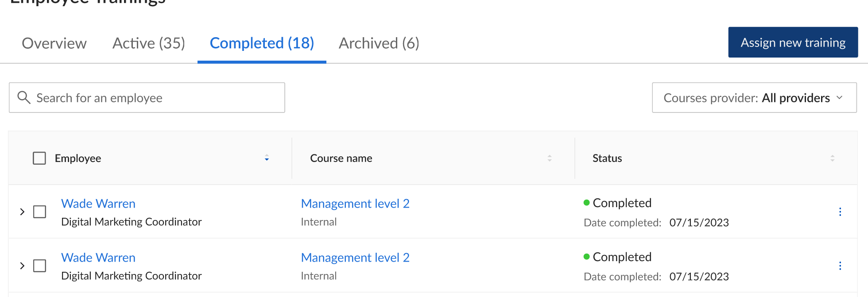Open first Wade Warren employee link
Image resolution: width=868 pixels, height=297 pixels.
[98, 204]
